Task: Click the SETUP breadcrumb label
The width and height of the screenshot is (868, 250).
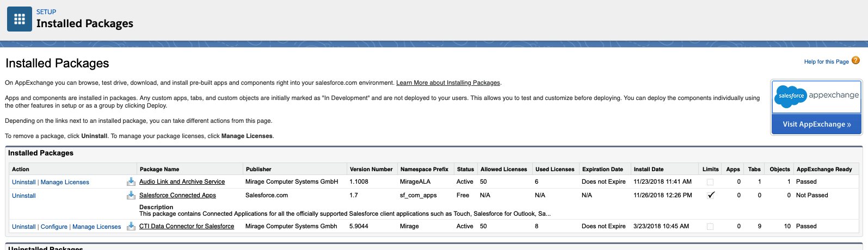Action: click(x=46, y=11)
